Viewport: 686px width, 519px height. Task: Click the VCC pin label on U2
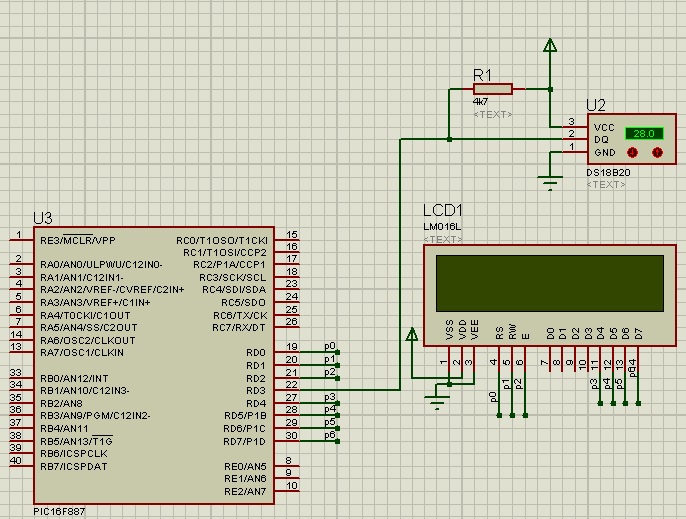tap(604, 128)
